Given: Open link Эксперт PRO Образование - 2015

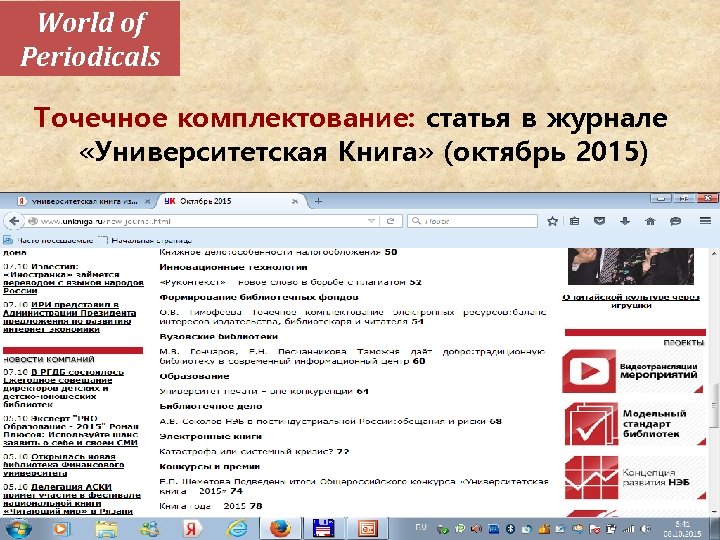Looking at the screenshot, I should tap(71, 431).
